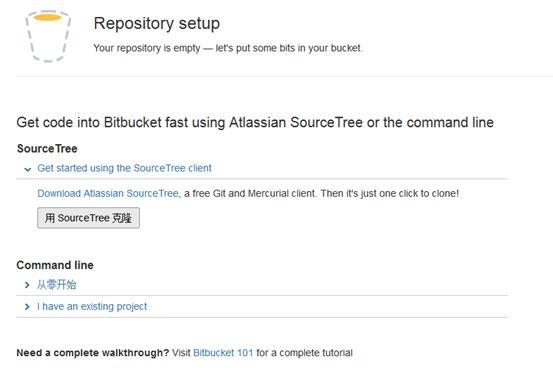Open the 从零开始 command line link
Screen dimensions: 553x375
[x=57, y=285]
